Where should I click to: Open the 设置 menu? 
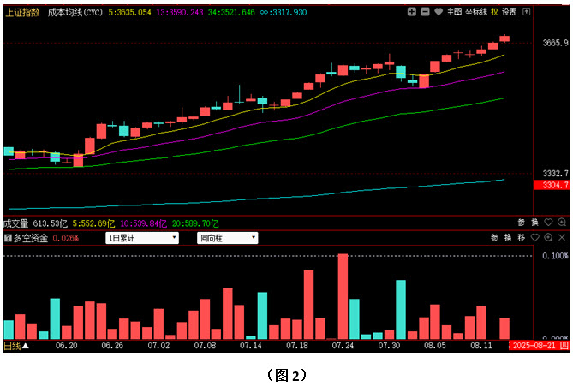coord(509,12)
